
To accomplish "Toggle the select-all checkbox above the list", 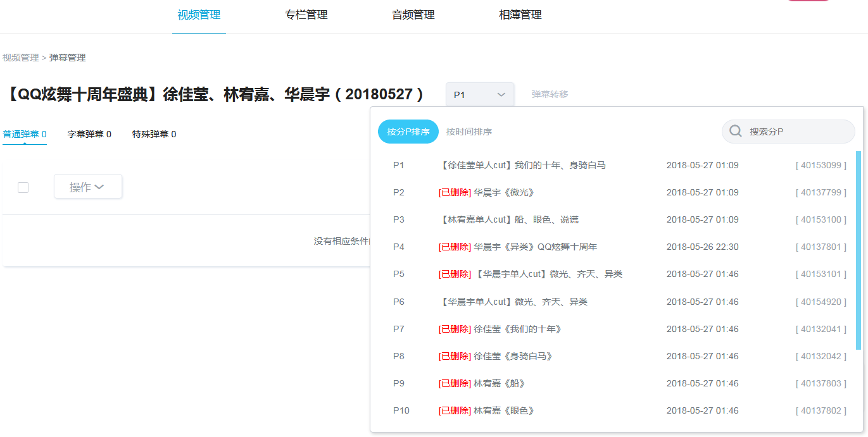I will tap(23, 187).
